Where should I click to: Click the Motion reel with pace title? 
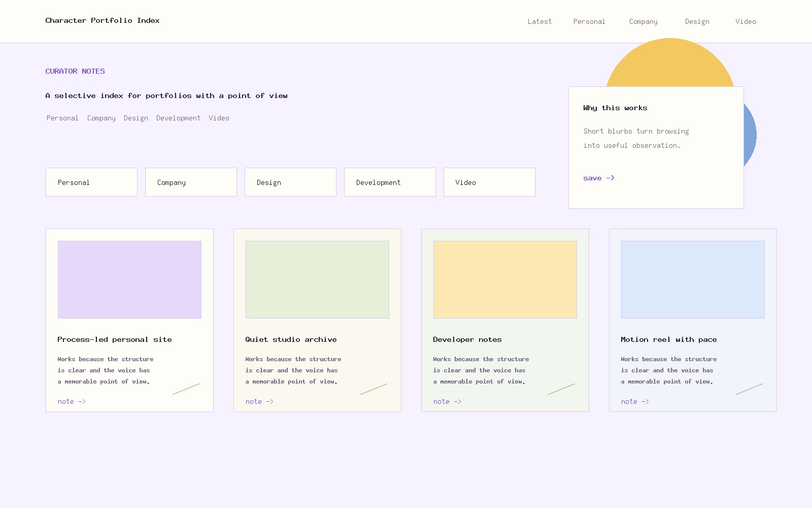click(x=669, y=339)
